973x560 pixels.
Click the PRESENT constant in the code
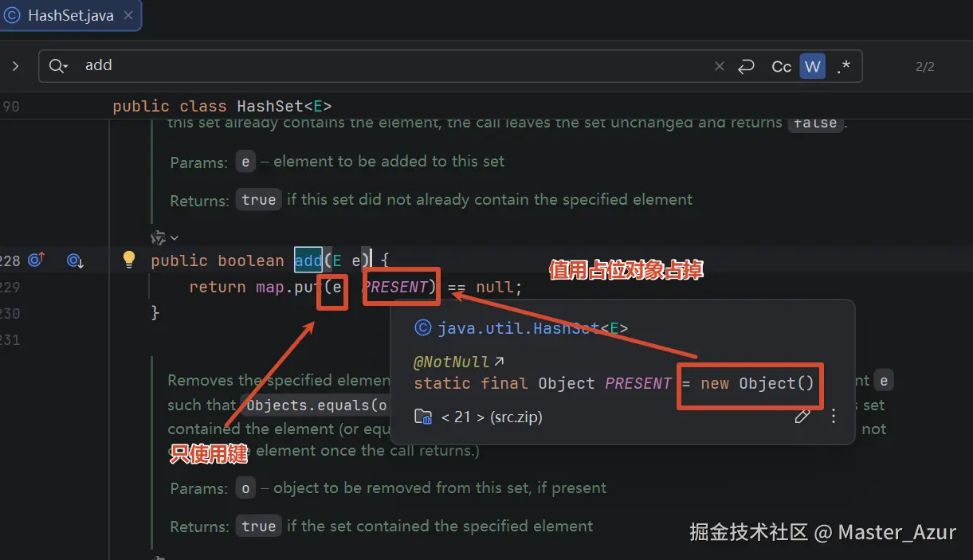[x=396, y=287]
